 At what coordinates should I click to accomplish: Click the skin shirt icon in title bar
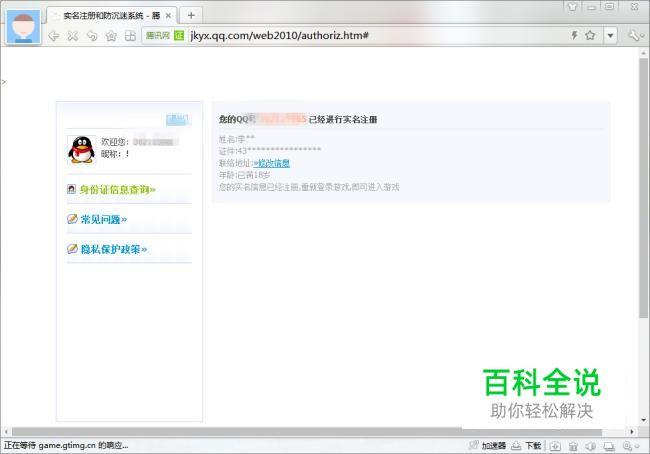[x=572, y=7]
